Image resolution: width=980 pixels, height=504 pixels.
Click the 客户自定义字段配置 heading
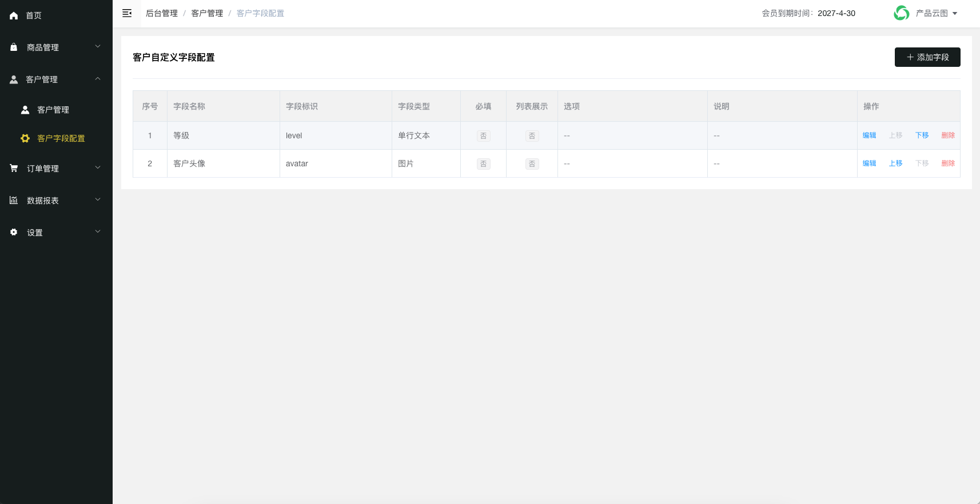[x=174, y=57]
